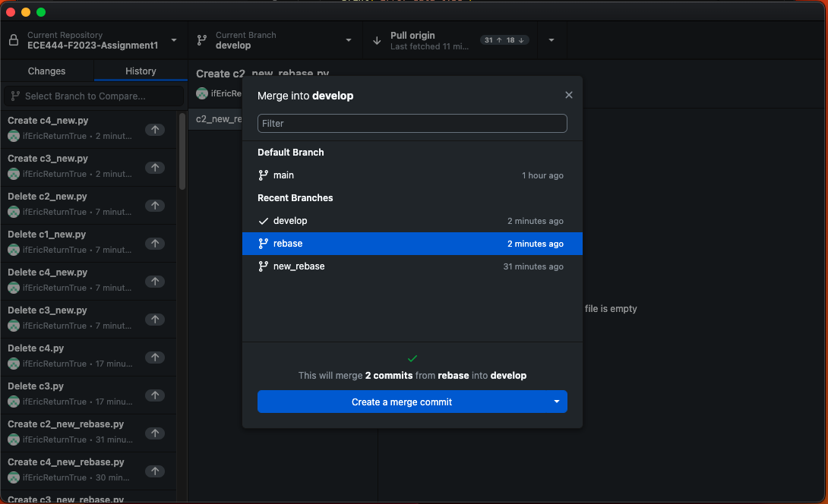
Task: Select the Delete c3.py commit
Action: point(89,395)
